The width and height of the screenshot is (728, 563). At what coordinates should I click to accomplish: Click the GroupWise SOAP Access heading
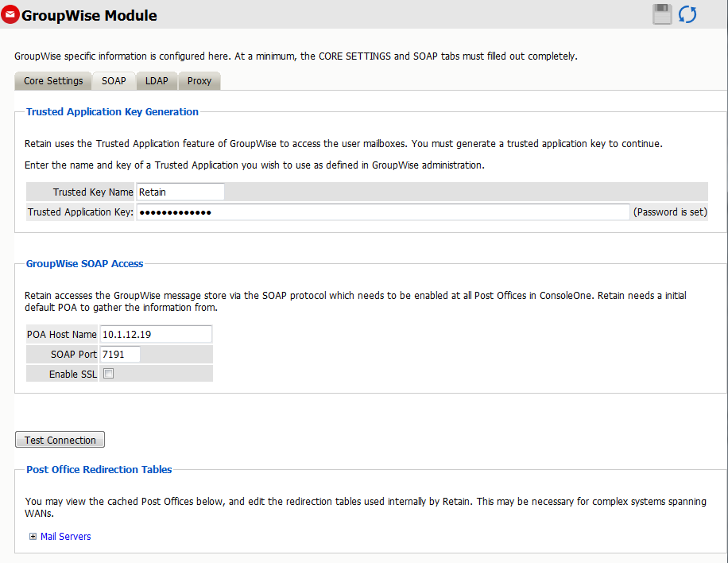85,263
